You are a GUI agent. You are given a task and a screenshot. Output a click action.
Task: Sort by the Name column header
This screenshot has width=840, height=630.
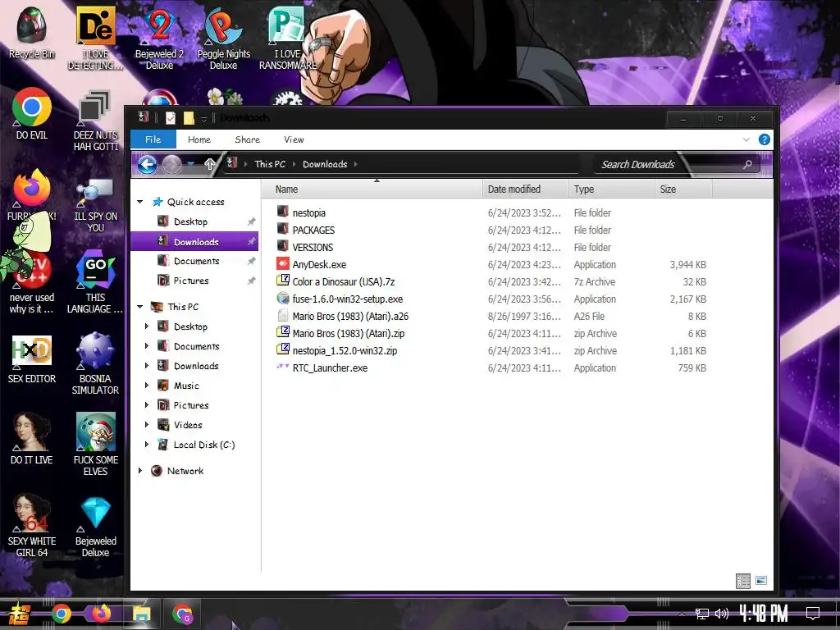tap(372, 189)
